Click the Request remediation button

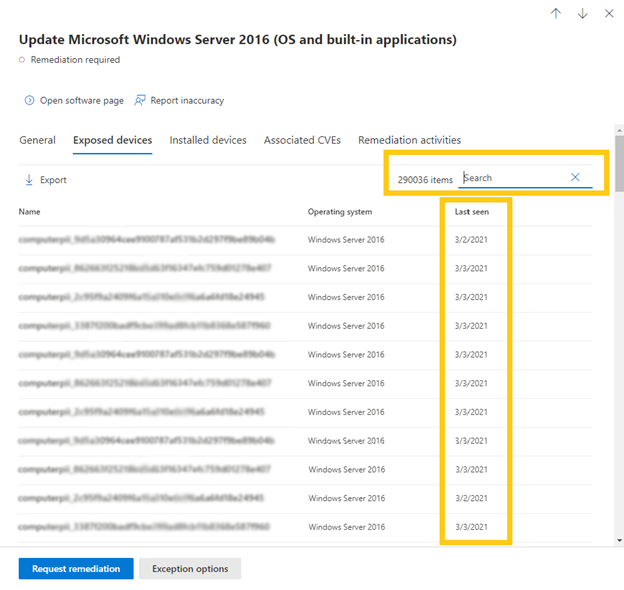tap(76, 569)
